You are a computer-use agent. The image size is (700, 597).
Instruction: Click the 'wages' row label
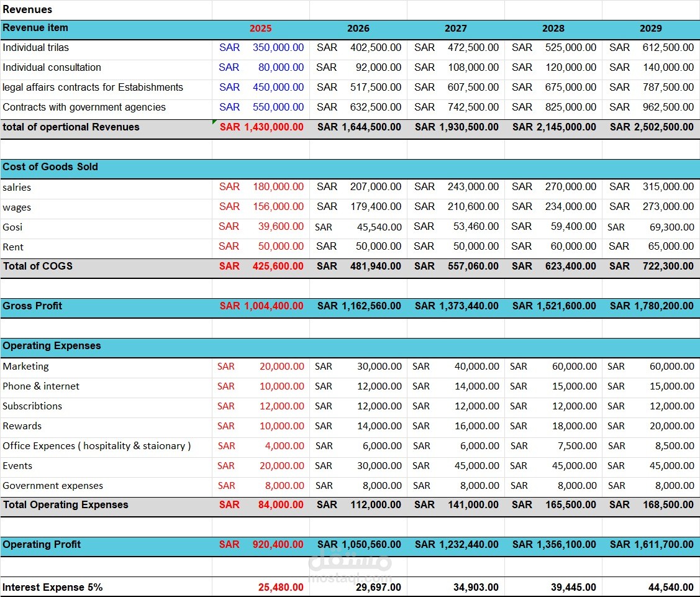(x=17, y=207)
